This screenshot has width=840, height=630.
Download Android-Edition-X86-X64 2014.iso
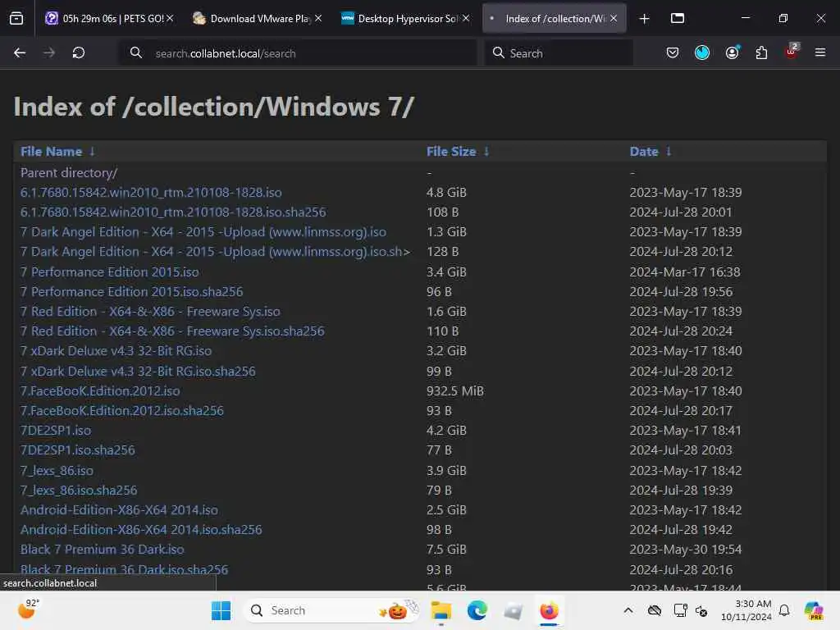click(x=119, y=510)
